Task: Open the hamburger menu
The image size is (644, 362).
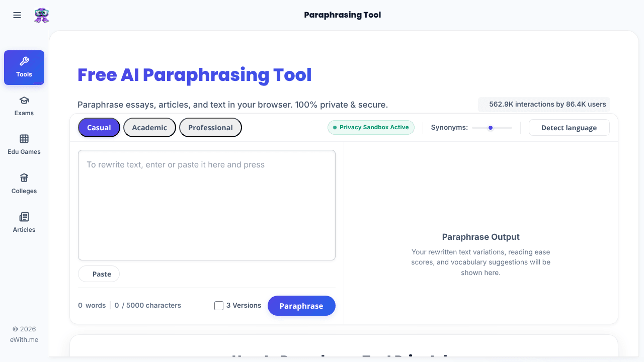Action: (x=17, y=15)
